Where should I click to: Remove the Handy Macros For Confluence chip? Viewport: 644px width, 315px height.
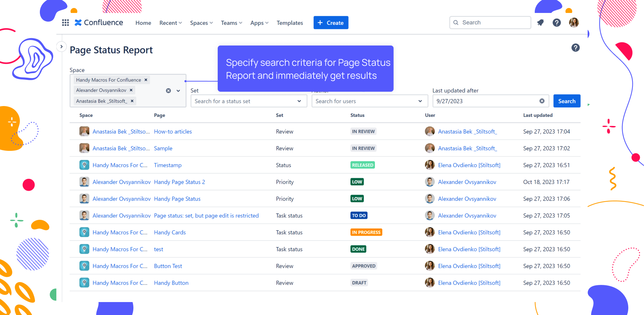pyautogui.click(x=146, y=80)
